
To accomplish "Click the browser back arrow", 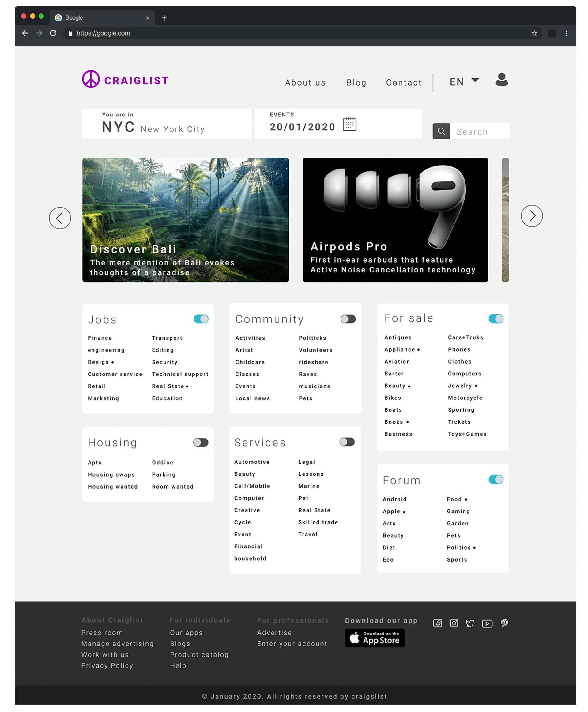I will click(25, 33).
